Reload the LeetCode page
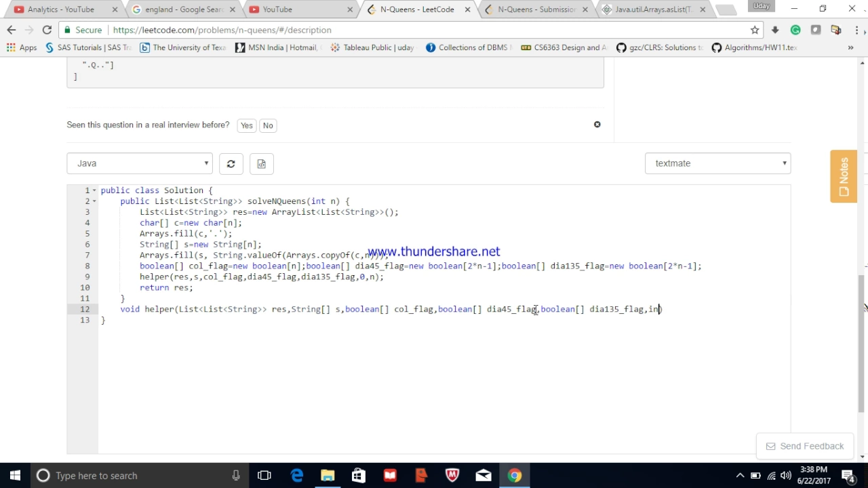 (x=47, y=30)
